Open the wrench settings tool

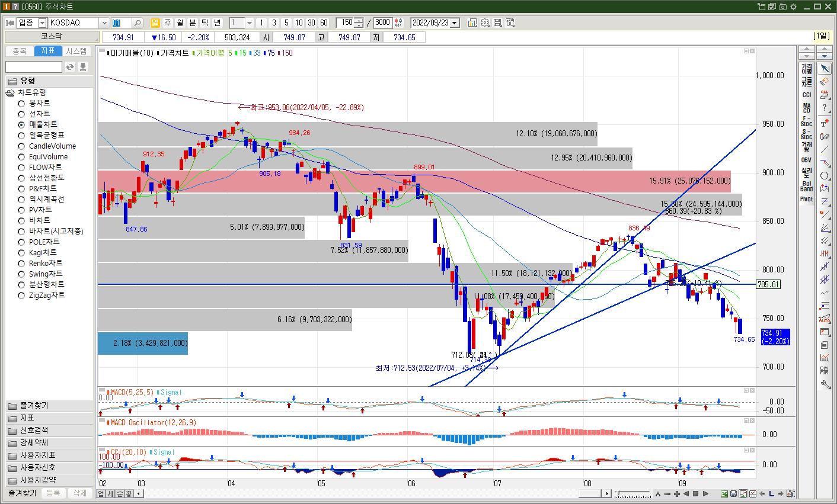pos(825,384)
